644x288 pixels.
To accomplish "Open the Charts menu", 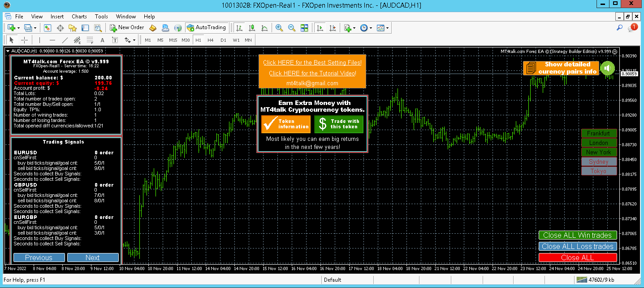I will coord(79,17).
